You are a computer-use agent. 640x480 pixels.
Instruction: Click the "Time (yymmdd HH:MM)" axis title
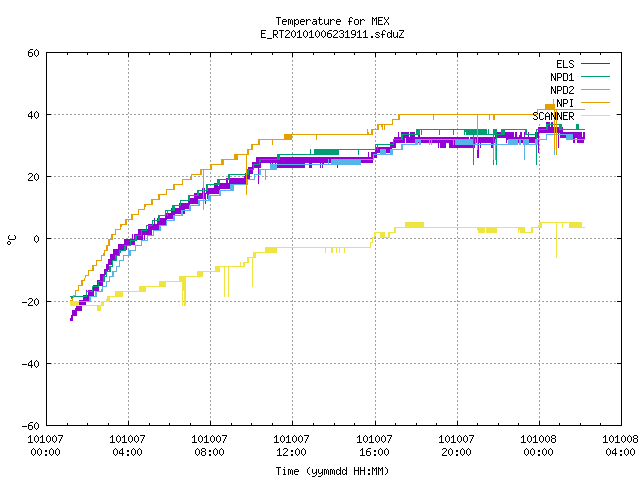tap(332, 471)
